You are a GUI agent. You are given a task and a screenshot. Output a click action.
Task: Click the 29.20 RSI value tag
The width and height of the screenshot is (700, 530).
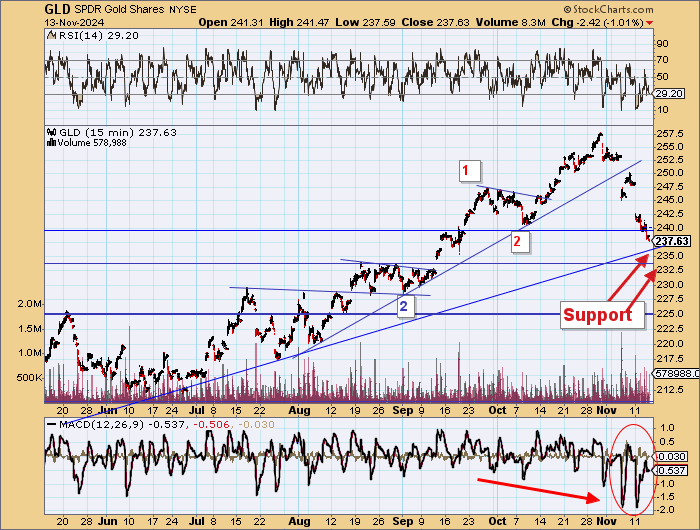[669, 94]
